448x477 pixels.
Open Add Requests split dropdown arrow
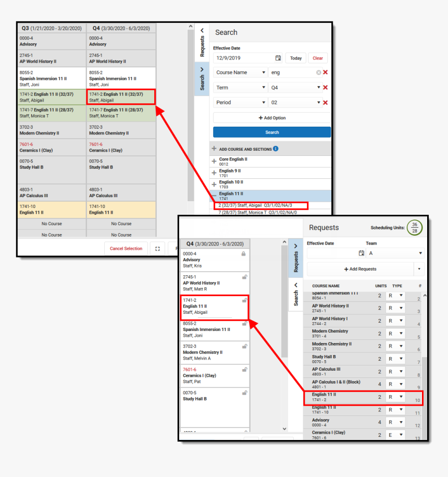[419, 269]
